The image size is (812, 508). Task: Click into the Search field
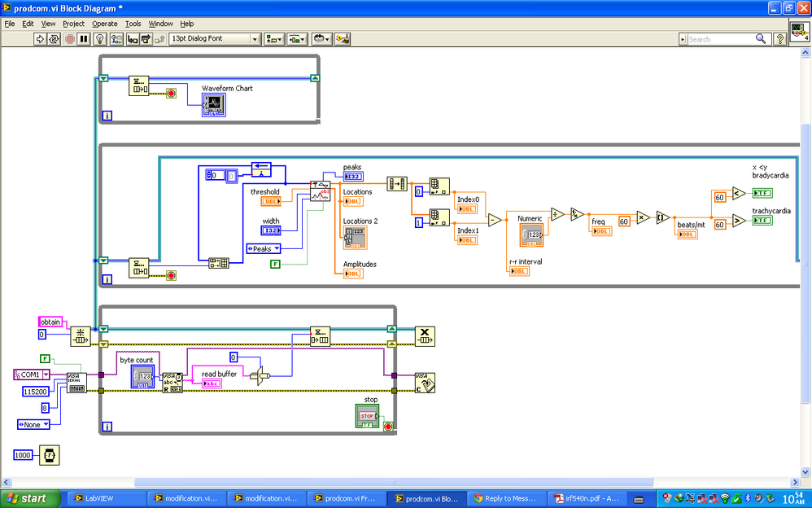(720, 39)
